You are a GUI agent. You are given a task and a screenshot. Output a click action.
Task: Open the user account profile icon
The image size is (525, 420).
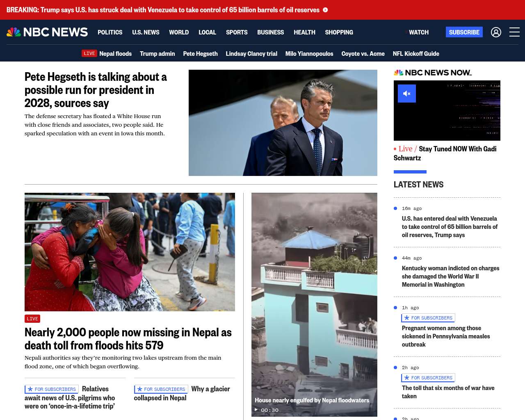coord(496,32)
